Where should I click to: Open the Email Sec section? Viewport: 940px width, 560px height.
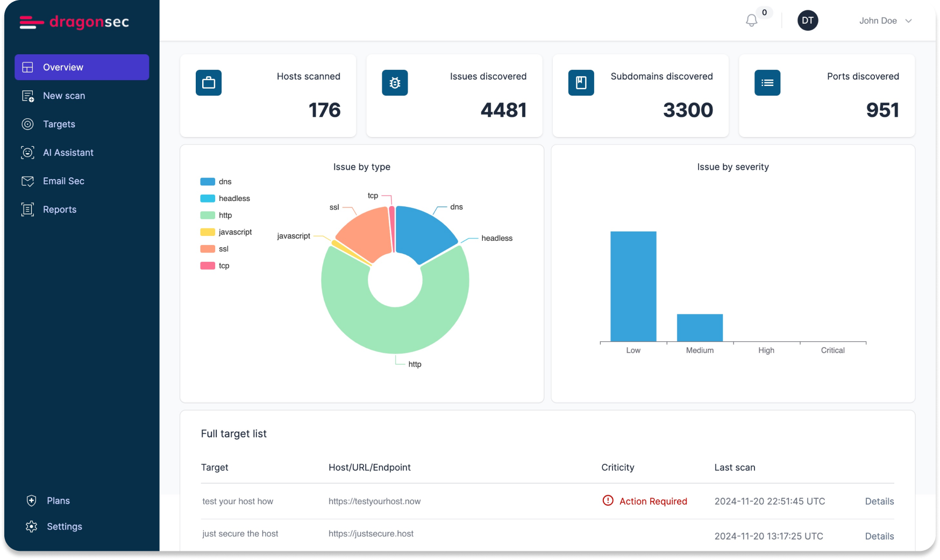[x=63, y=181]
